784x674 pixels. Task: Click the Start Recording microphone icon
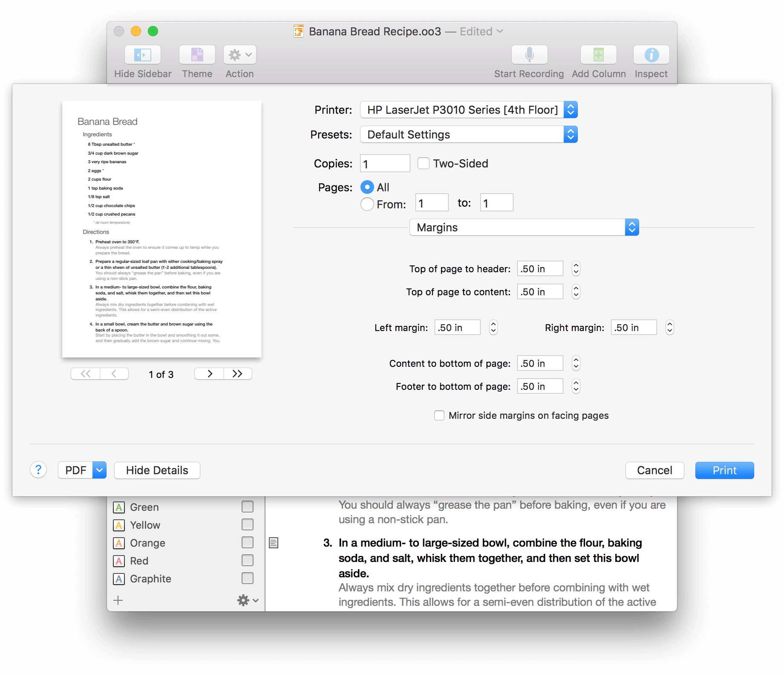pos(529,55)
